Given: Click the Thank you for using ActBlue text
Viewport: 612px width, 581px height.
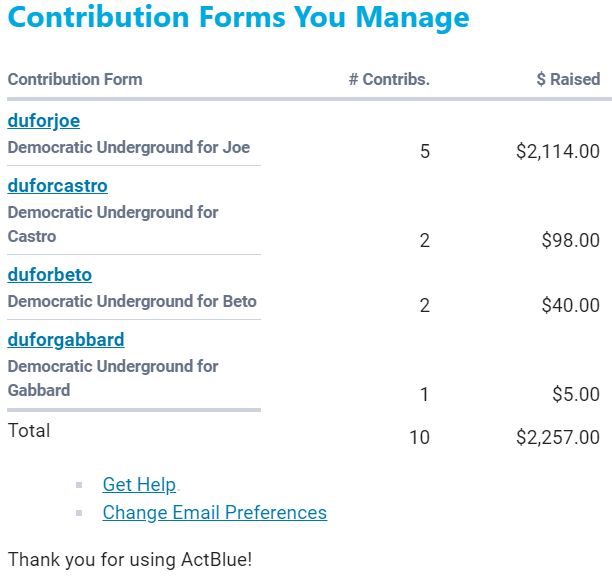Looking at the screenshot, I should 130,559.
